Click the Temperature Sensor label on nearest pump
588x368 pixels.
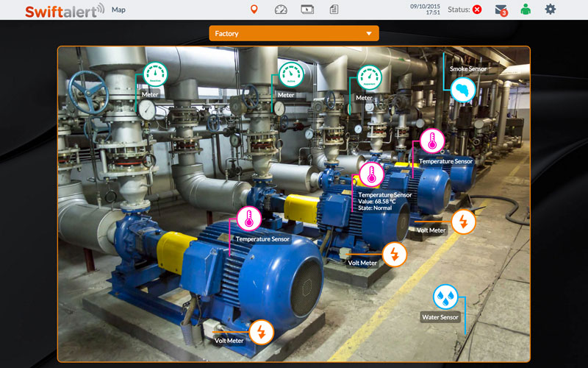262,238
